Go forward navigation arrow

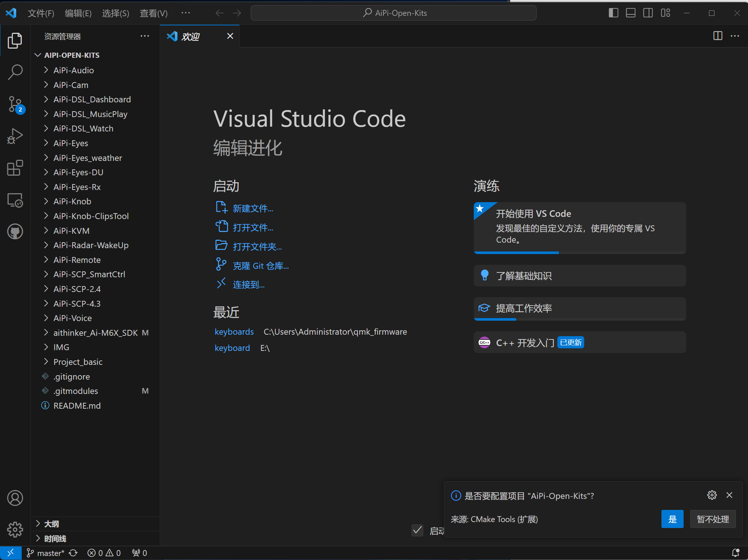click(x=237, y=13)
